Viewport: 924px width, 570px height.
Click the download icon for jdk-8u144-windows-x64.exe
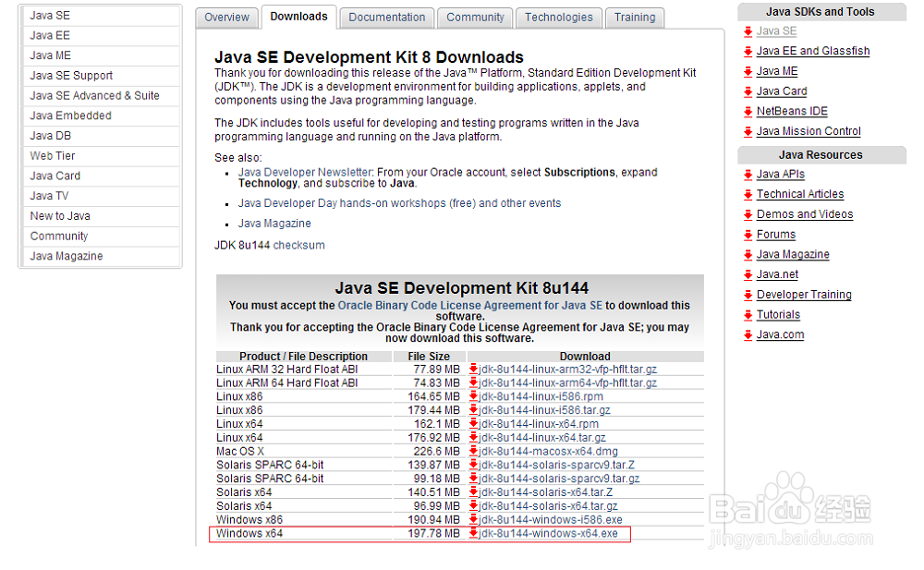473,533
